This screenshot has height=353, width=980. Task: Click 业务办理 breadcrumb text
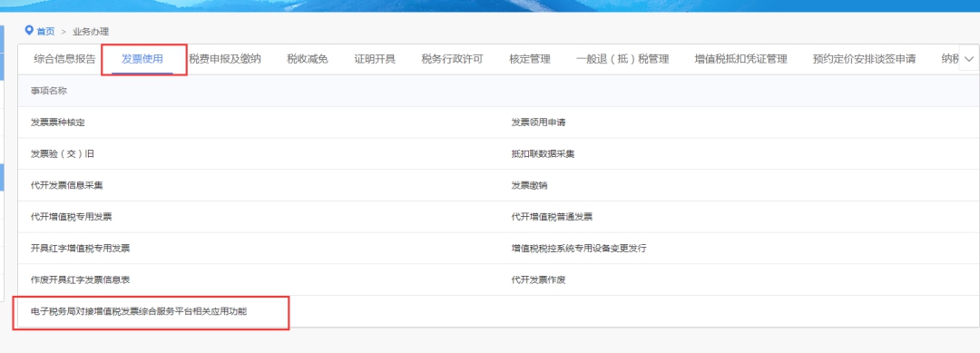point(91,31)
